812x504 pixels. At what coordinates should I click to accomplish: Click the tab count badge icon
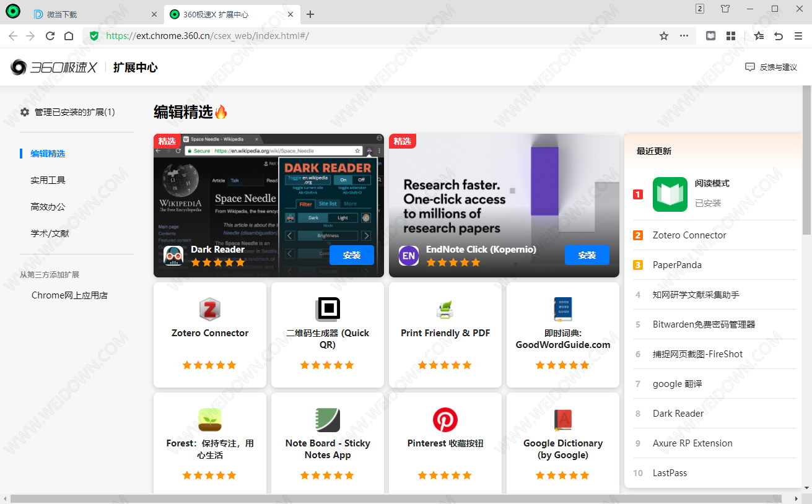tap(700, 9)
